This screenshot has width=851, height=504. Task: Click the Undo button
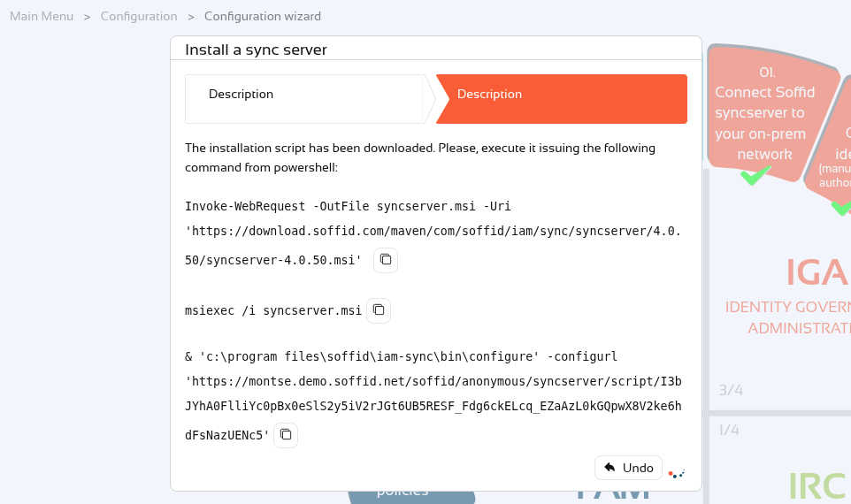point(628,468)
